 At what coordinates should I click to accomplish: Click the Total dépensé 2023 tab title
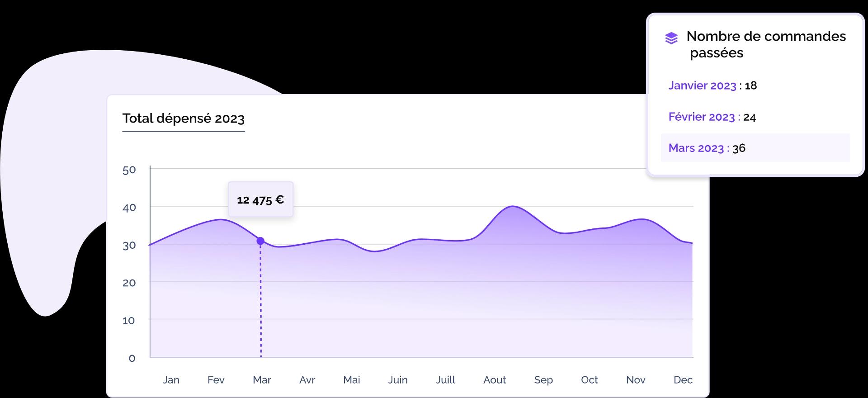click(x=183, y=118)
